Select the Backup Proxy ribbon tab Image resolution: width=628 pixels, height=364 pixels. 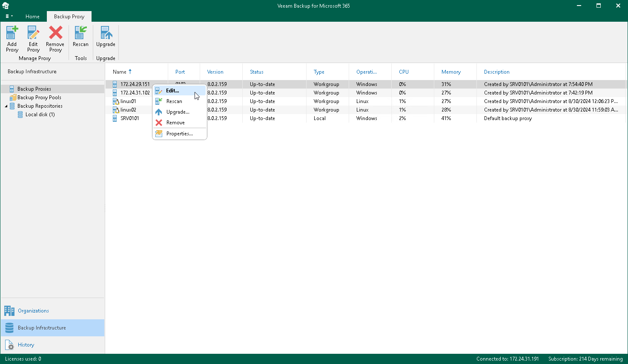[69, 17]
